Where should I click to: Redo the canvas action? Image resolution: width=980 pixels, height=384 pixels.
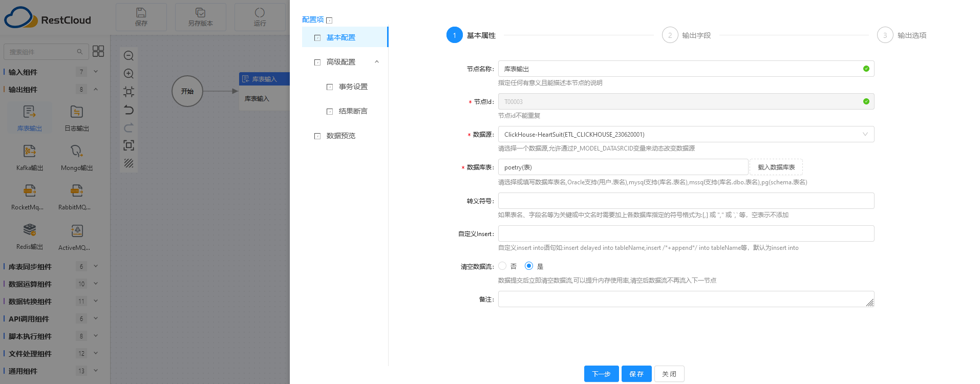pos(129,127)
